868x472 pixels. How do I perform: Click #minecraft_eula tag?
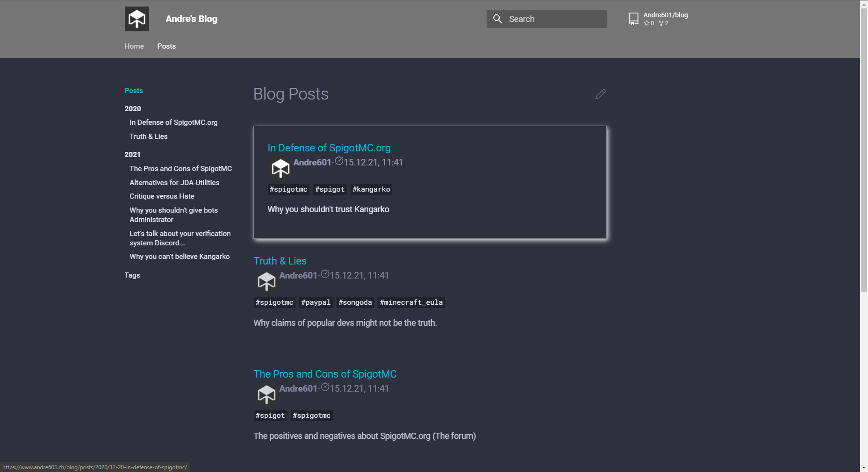click(x=411, y=302)
